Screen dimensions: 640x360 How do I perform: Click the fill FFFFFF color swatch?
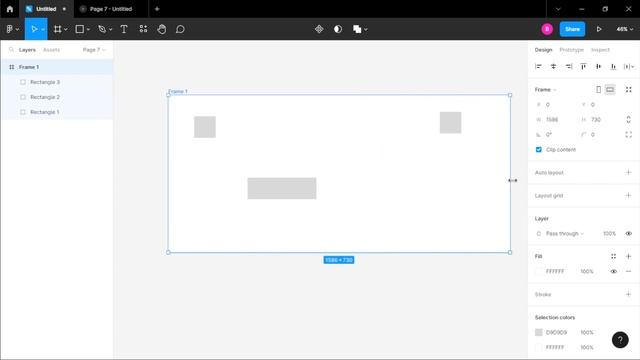click(539, 271)
